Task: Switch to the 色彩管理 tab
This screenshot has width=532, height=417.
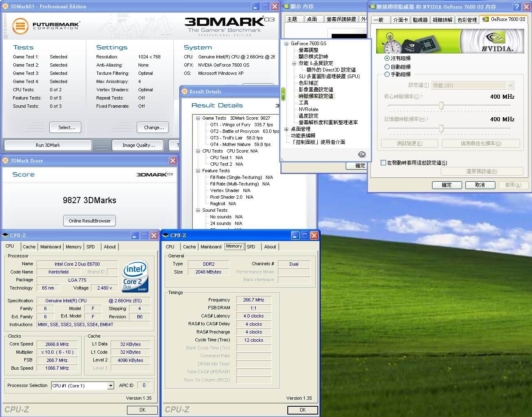Action: pos(467,20)
